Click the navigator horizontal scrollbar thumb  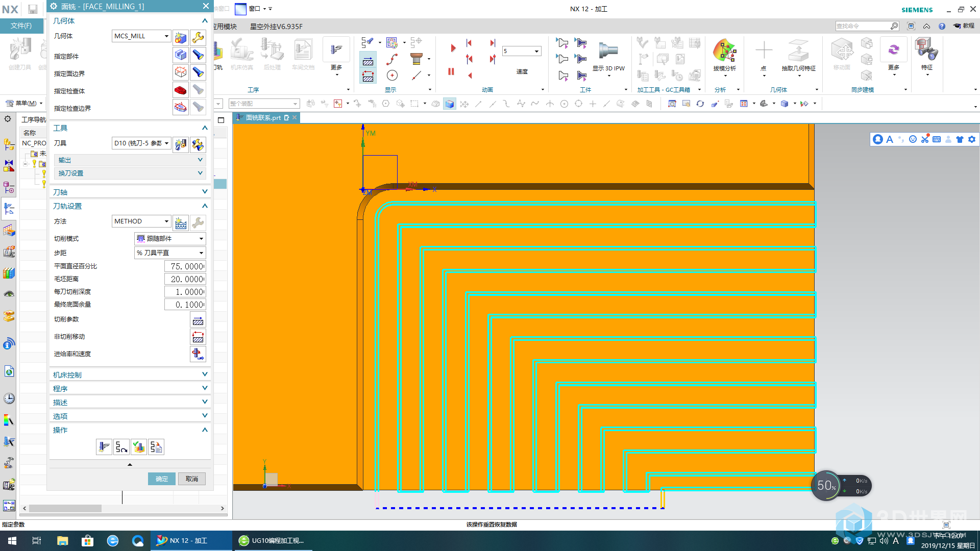[x=65, y=508]
